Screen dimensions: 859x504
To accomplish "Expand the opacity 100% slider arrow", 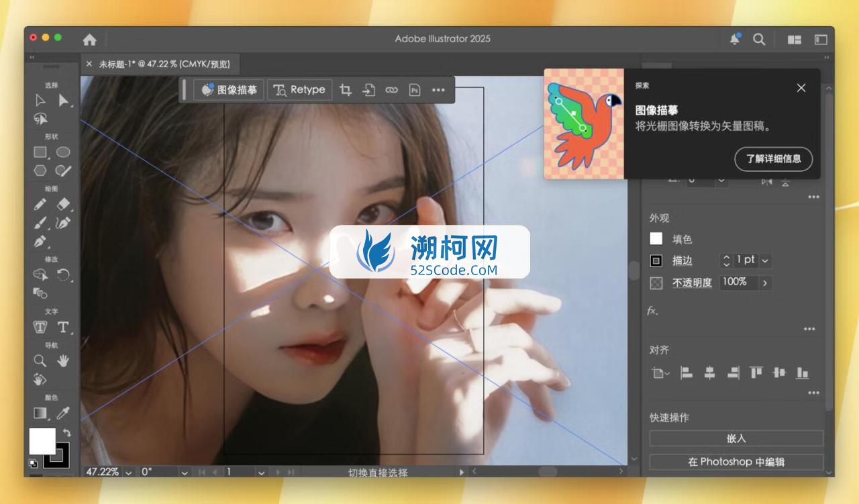I will pos(764,283).
